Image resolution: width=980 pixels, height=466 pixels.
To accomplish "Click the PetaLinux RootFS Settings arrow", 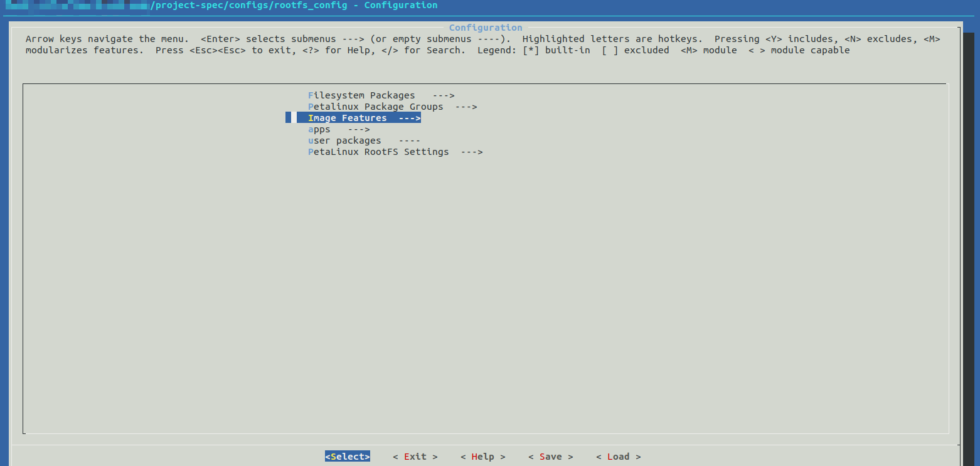I will click(471, 152).
